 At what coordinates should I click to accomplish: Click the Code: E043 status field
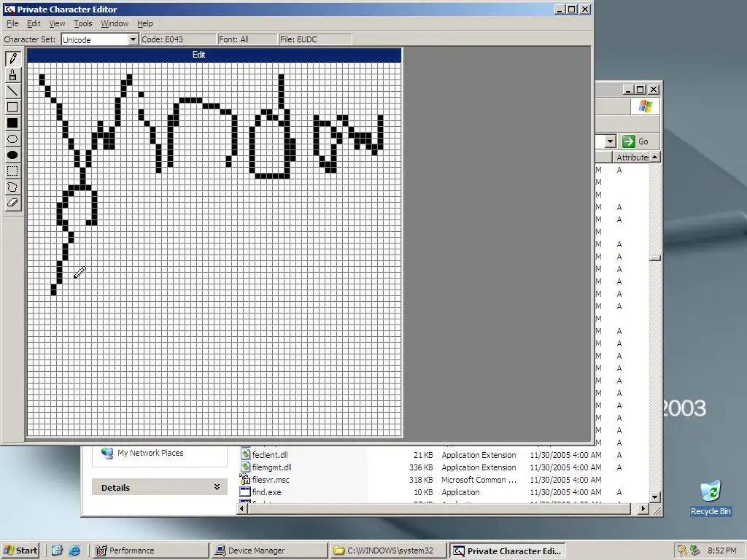point(178,39)
